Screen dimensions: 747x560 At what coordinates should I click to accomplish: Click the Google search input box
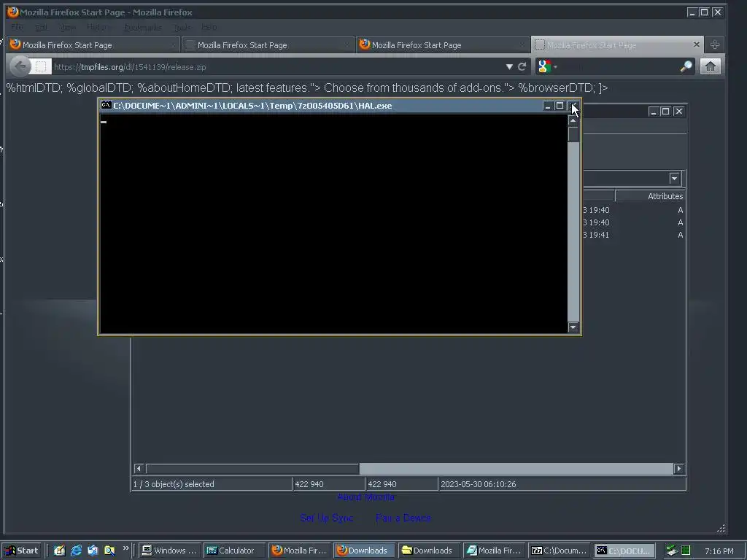point(619,66)
